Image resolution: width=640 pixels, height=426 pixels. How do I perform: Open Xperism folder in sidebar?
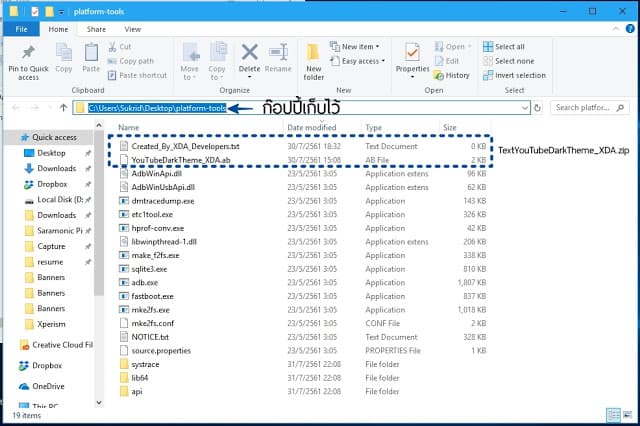click(x=51, y=324)
